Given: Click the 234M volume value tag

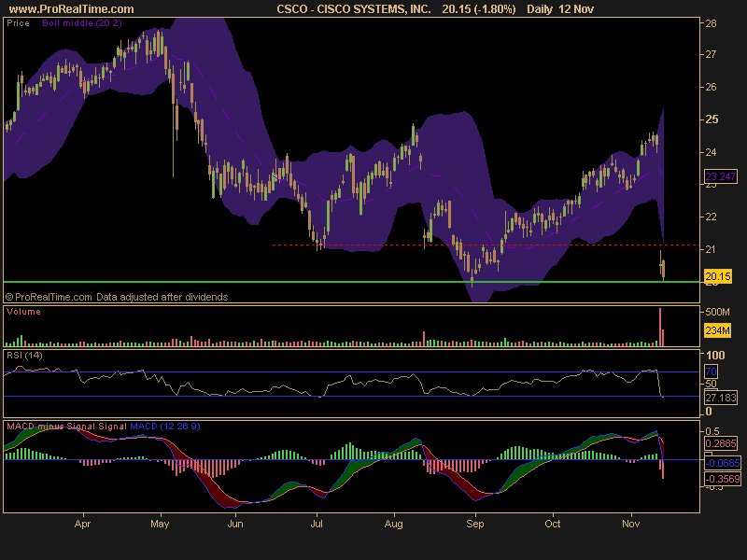Looking at the screenshot, I should pyautogui.click(x=717, y=330).
